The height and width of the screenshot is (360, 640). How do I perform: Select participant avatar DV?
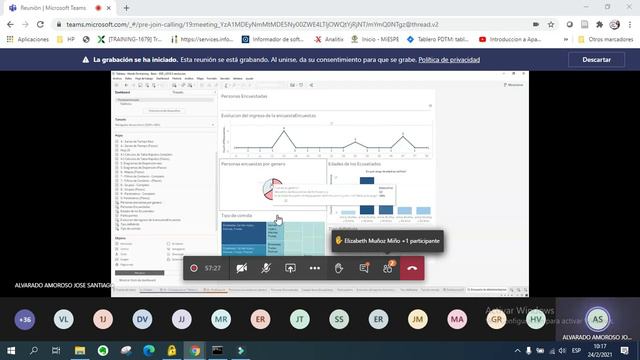click(x=142, y=319)
